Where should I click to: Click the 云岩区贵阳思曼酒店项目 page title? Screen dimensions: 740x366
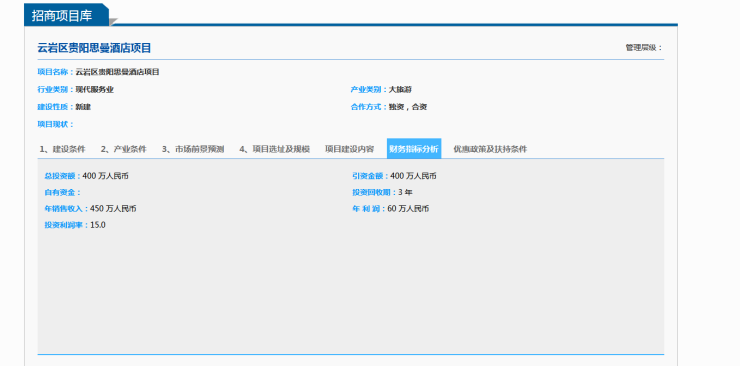point(94,48)
